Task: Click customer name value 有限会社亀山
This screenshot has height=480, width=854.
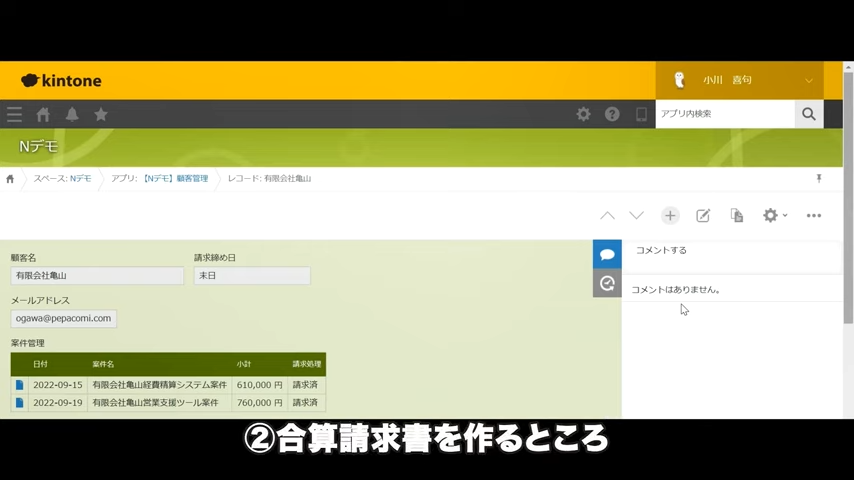Action: pos(97,276)
